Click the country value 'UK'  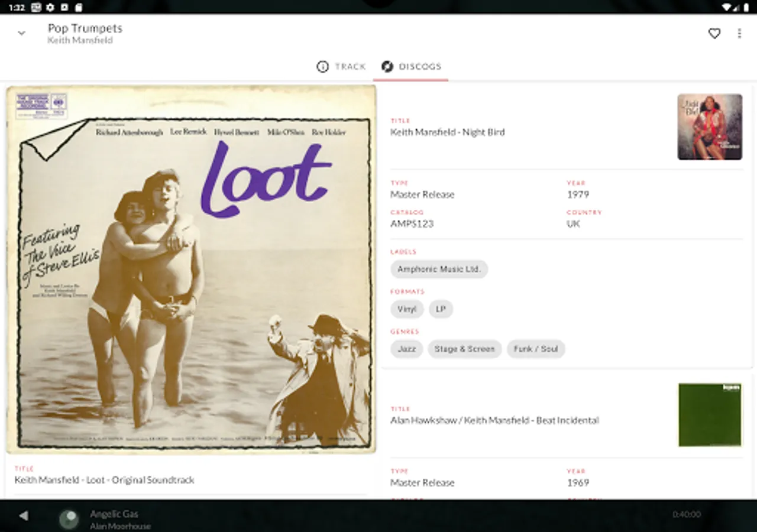tap(573, 223)
